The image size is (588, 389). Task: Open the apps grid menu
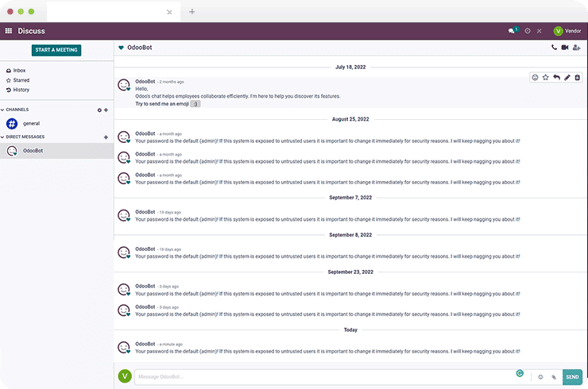[x=9, y=31]
